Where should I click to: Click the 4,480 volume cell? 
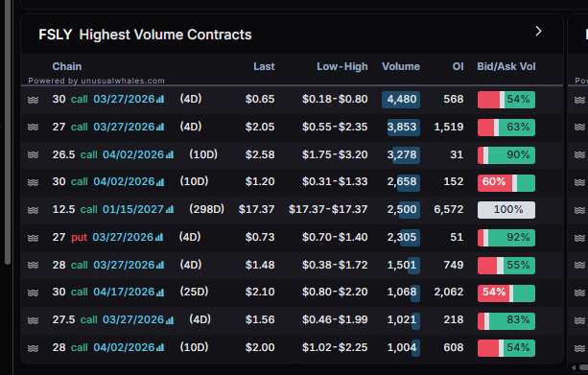point(401,100)
